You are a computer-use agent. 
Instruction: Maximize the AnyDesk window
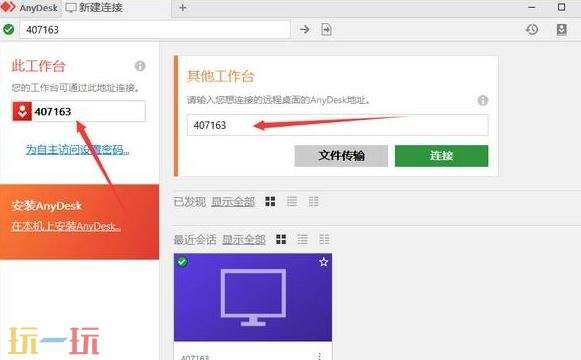click(561, 7)
